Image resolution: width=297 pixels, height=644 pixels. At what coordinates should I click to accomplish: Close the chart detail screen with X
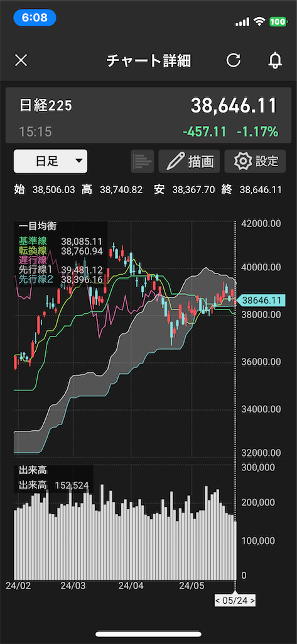pos(21,61)
